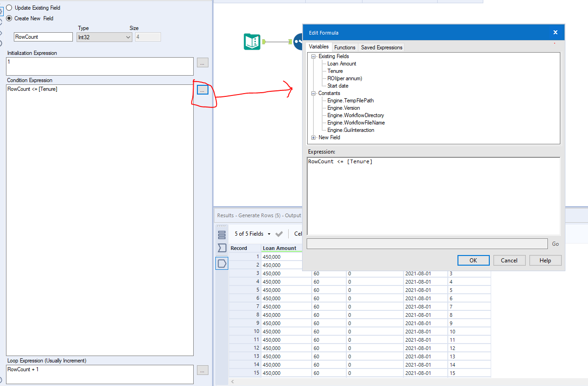
Task: Open the Initialization Expression editor button
Action: (x=202, y=62)
